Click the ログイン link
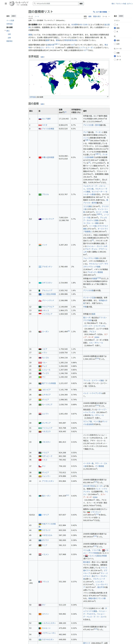Image resolution: width=138 pixels, height=644 pixels. click(130, 4)
